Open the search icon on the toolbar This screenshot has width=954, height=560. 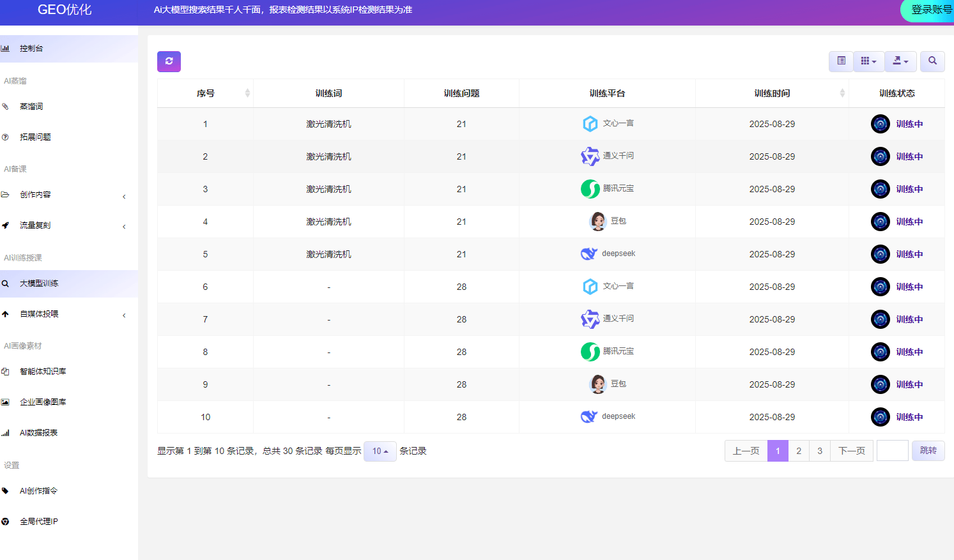[932, 61]
